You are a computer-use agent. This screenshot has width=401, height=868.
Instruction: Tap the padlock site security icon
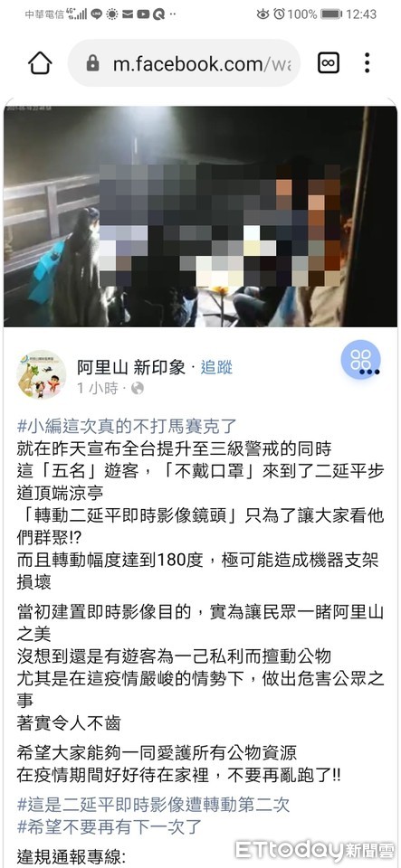pyautogui.click(x=93, y=63)
